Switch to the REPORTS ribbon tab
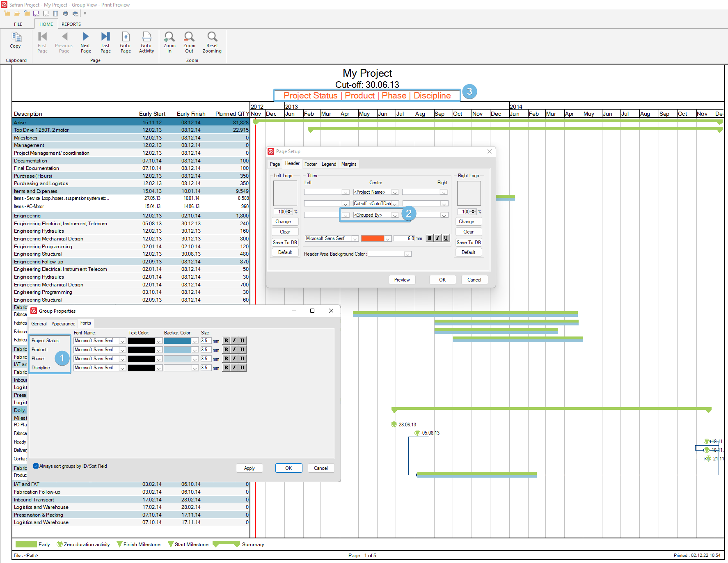 pyautogui.click(x=71, y=24)
